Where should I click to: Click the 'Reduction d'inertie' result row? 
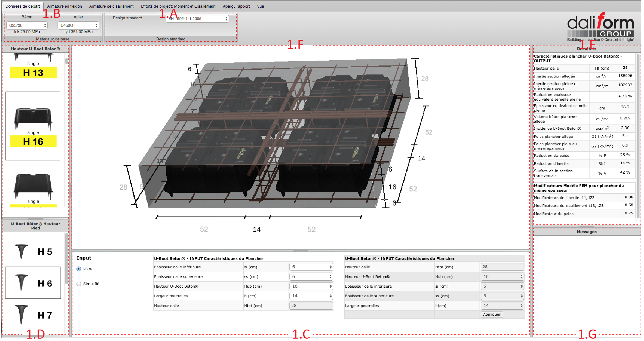click(x=584, y=164)
